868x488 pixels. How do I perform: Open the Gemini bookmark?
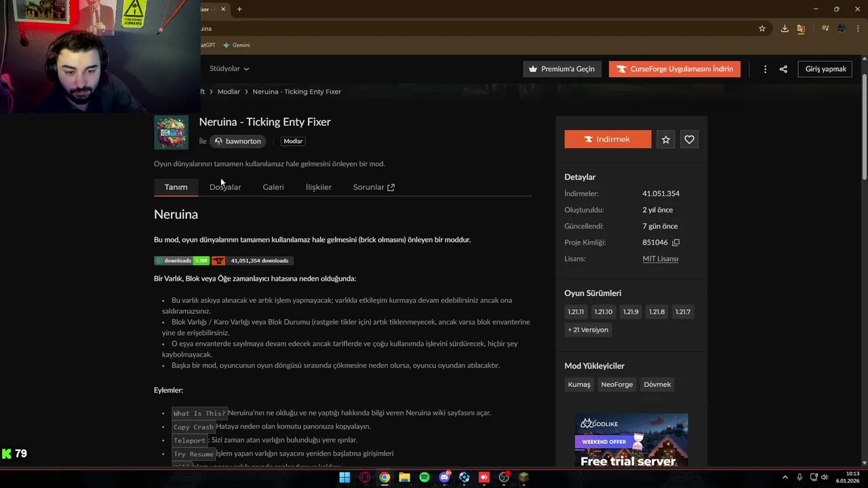(237, 45)
